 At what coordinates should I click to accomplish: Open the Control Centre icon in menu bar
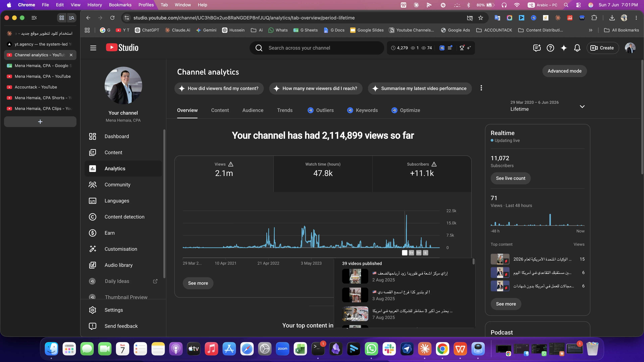[578, 5]
